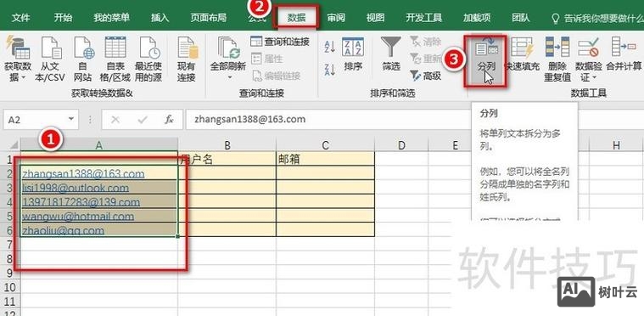This screenshot has width=644, height=316.
Task: Click 删除重复值 (remove duplicates) button
Action: 557,59
